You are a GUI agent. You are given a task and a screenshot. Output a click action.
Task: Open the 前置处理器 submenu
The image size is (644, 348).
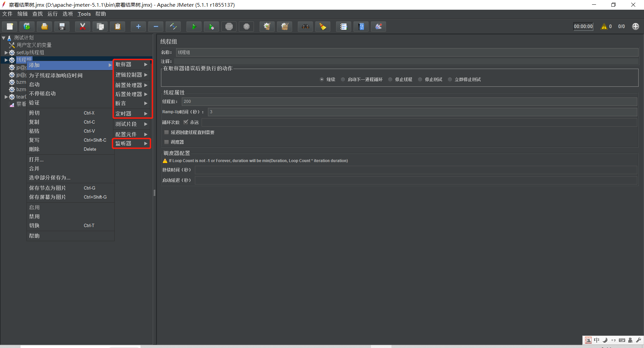pos(131,85)
